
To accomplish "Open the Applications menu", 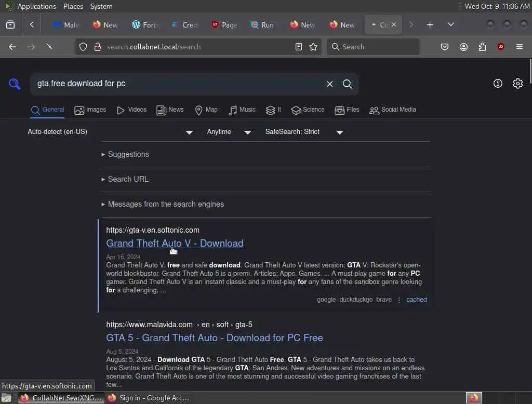I will pyautogui.click(x=37, y=6).
